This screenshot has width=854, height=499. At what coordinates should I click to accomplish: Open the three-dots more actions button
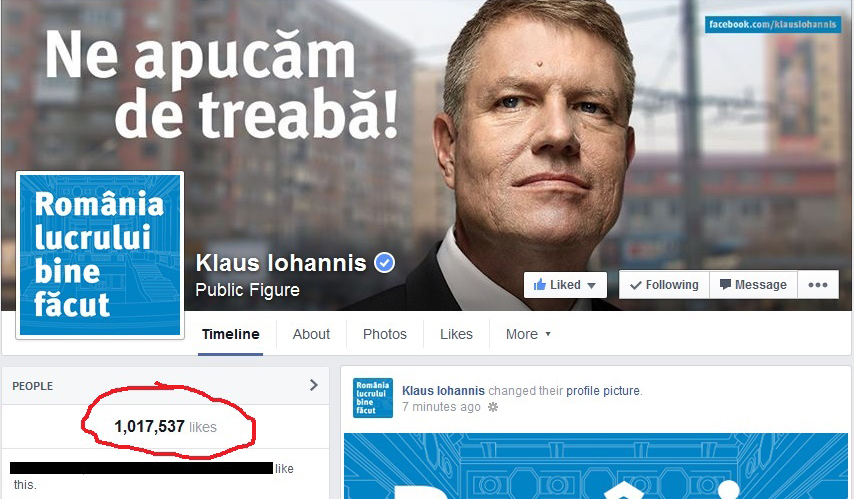tap(818, 284)
